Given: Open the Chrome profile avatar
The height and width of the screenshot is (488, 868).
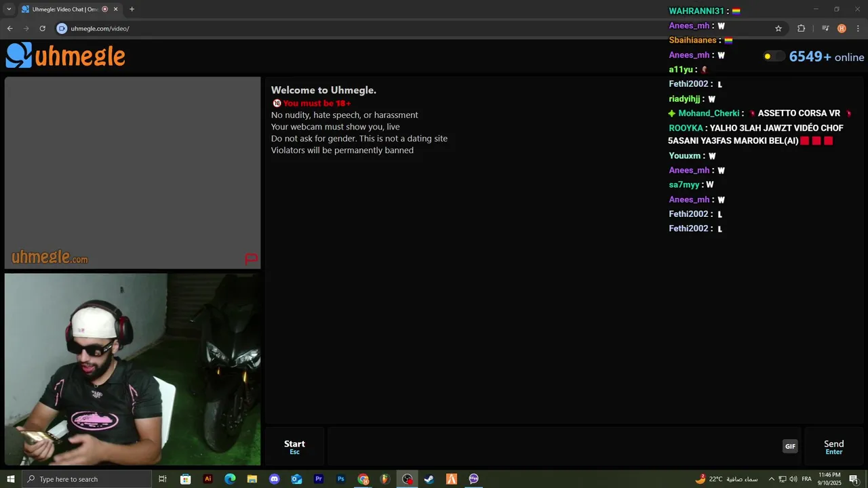Looking at the screenshot, I should pos(842,28).
